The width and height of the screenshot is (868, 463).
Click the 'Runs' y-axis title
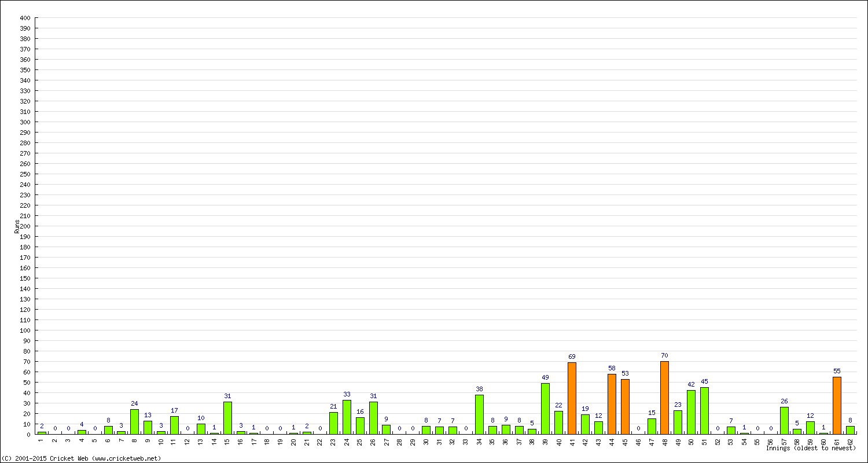click(x=17, y=226)
